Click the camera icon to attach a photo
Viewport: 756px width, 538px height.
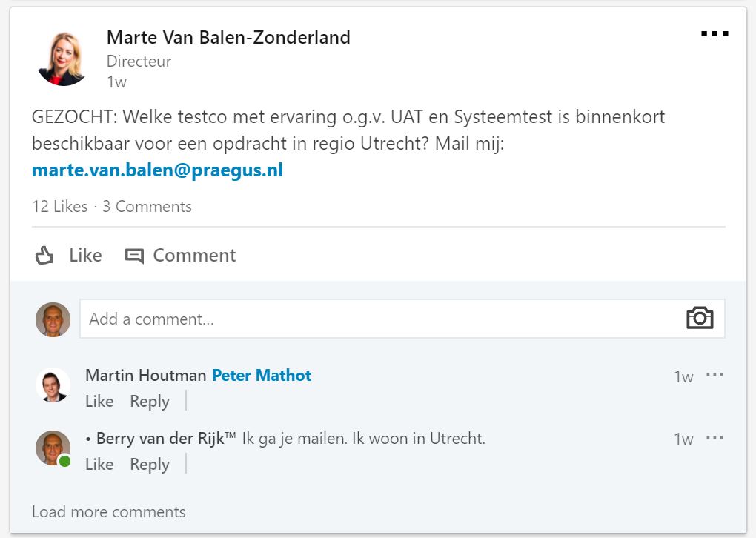(x=699, y=319)
